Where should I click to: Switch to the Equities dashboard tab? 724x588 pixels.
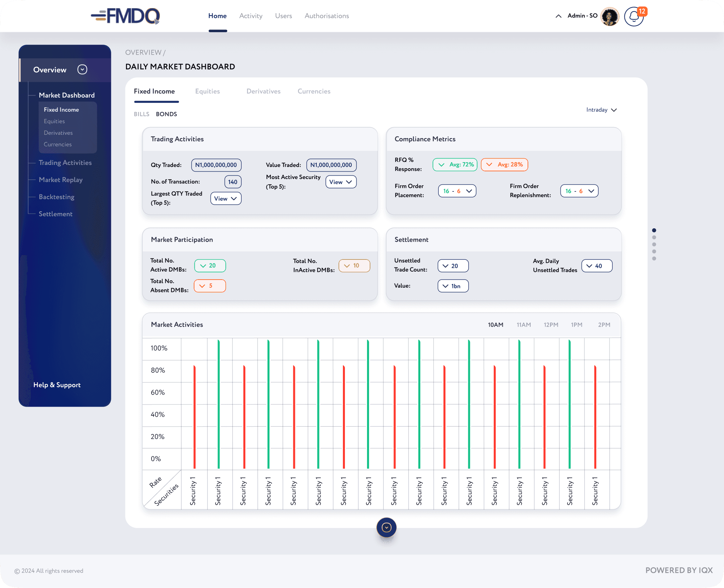point(207,91)
